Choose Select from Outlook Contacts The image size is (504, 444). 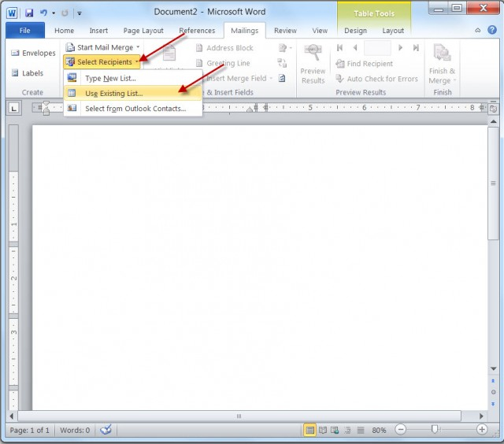tap(133, 109)
